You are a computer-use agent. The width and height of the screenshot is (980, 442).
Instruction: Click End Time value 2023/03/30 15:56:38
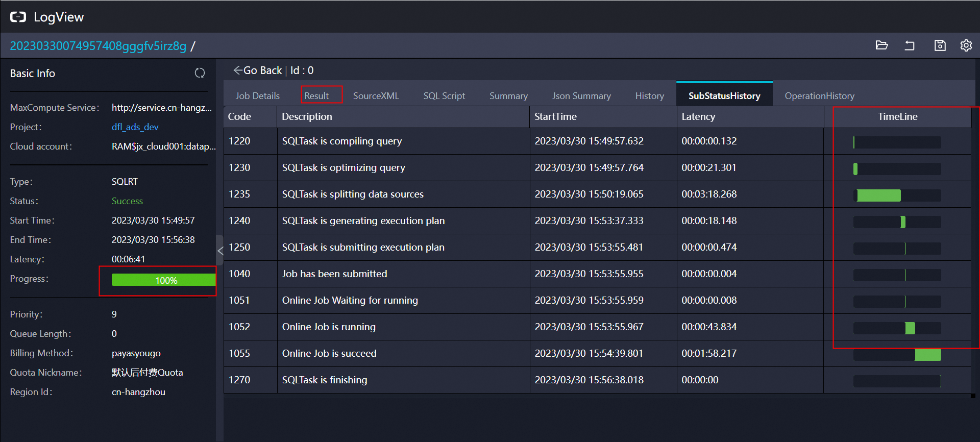[x=153, y=240]
